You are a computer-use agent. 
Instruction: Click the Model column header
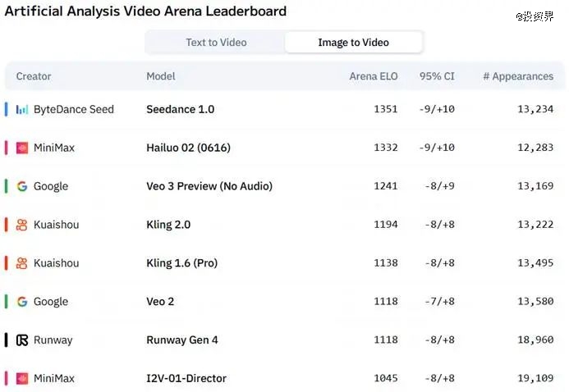click(x=161, y=76)
